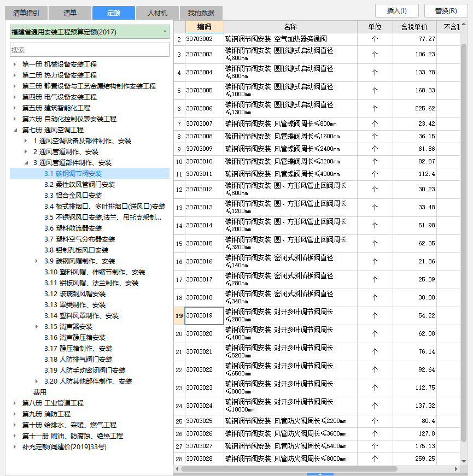Screen dimensions: 473x476
Task: Expand 3.9 碳钢风帽制作、安装 node
Action: [37, 261]
